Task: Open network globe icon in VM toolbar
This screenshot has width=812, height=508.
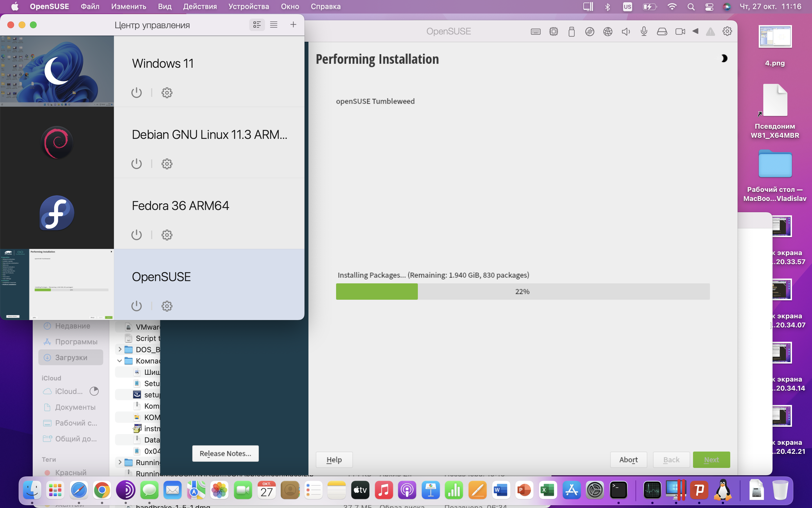Action: [608, 32]
